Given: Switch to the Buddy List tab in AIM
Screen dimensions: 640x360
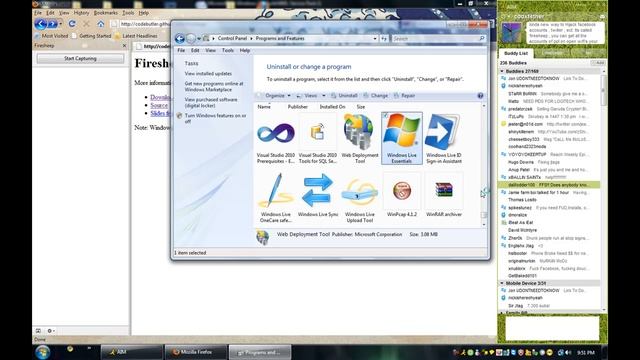Looking at the screenshot, I should tap(516, 53).
